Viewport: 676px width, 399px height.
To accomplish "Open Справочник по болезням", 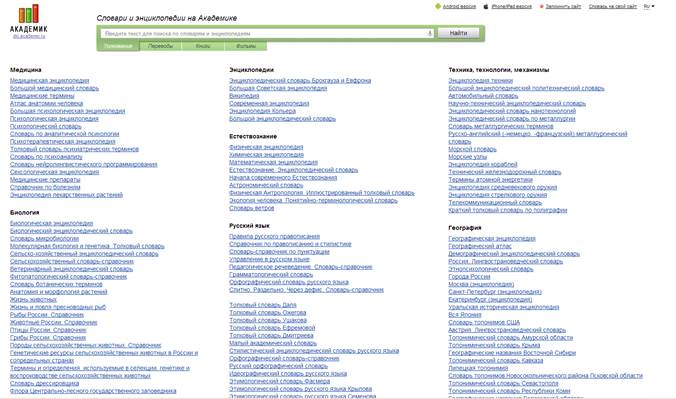I will [x=45, y=187].
